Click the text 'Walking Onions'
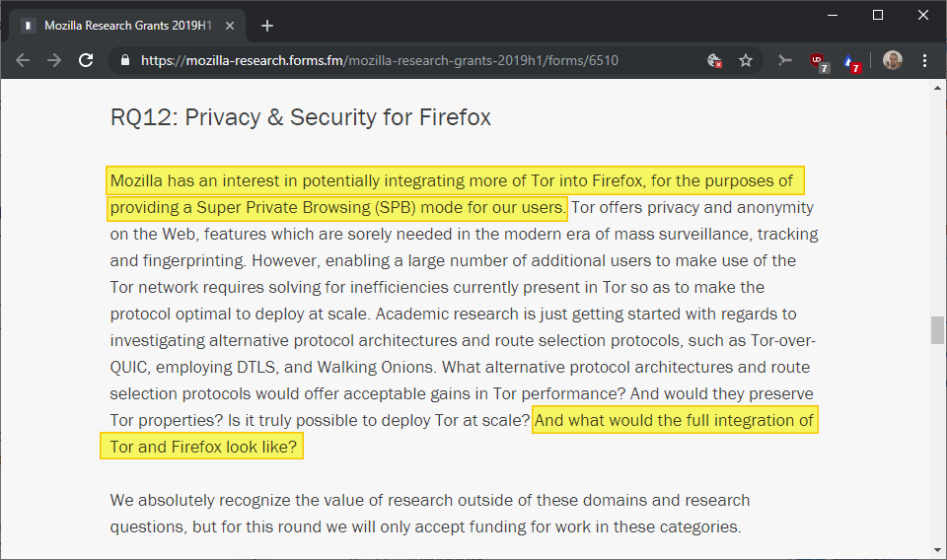Viewport: 947px width, 560px height. click(375, 367)
